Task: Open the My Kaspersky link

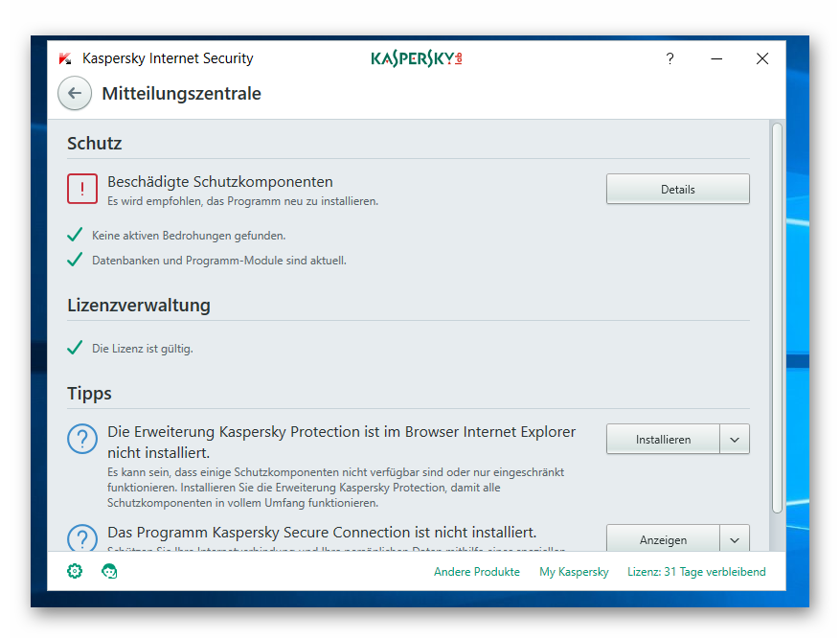Action: tap(574, 572)
